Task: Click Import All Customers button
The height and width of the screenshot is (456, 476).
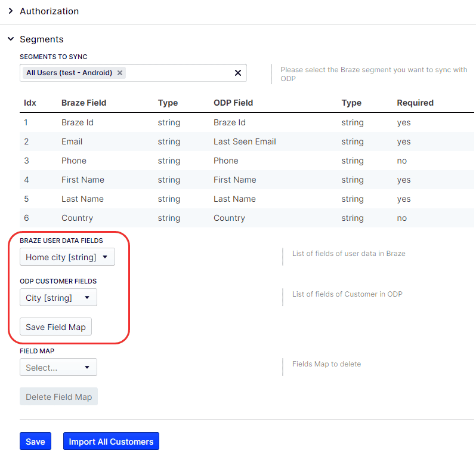Action: pyautogui.click(x=111, y=442)
